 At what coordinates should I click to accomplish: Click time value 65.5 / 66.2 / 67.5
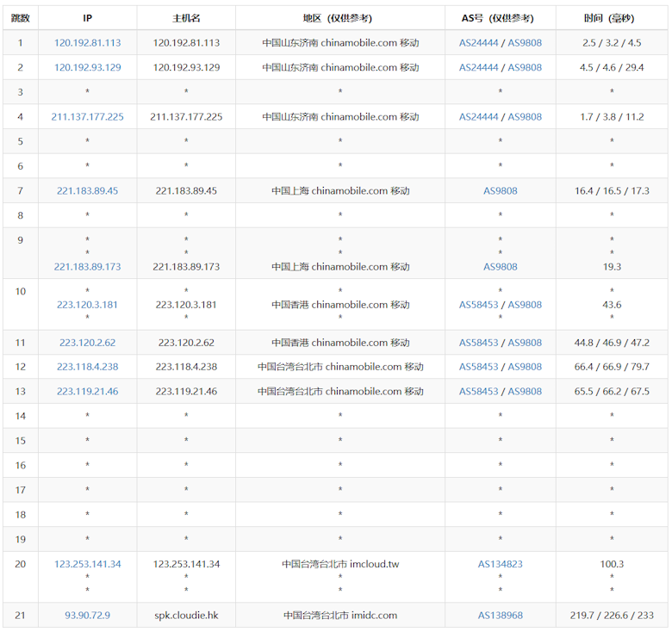pos(612,391)
